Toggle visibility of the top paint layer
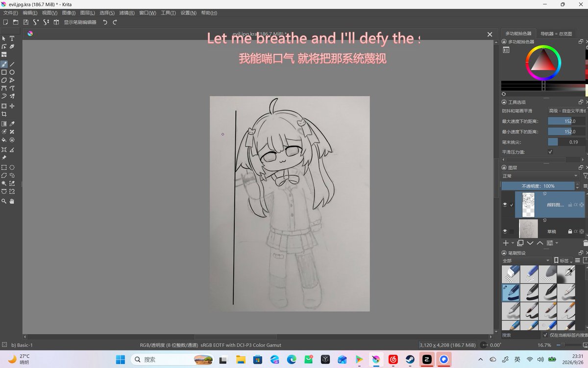Viewport: 588px width, 368px height. pos(505,205)
